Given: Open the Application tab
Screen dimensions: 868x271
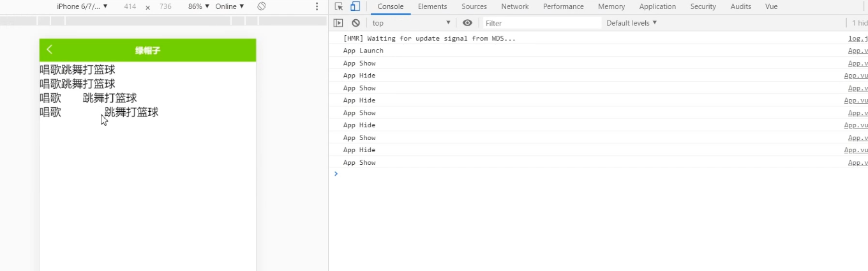Looking at the screenshot, I should pyautogui.click(x=657, y=6).
